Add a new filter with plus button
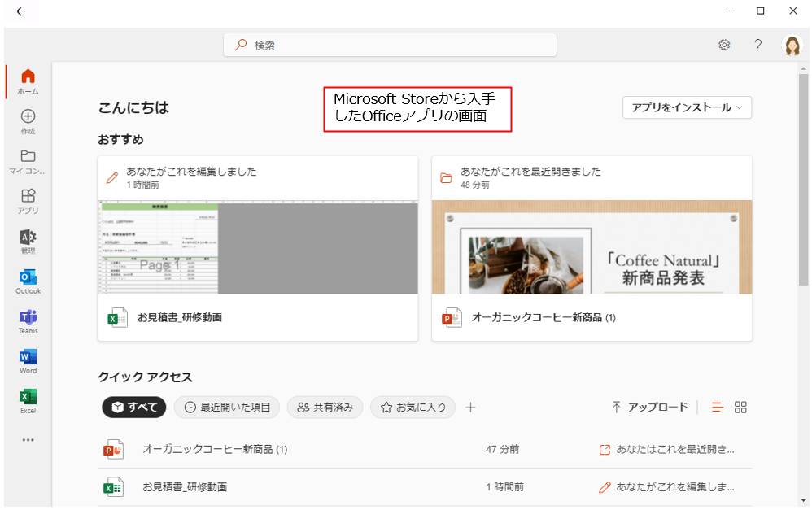Image resolution: width=812 pixels, height=510 pixels. (x=470, y=408)
